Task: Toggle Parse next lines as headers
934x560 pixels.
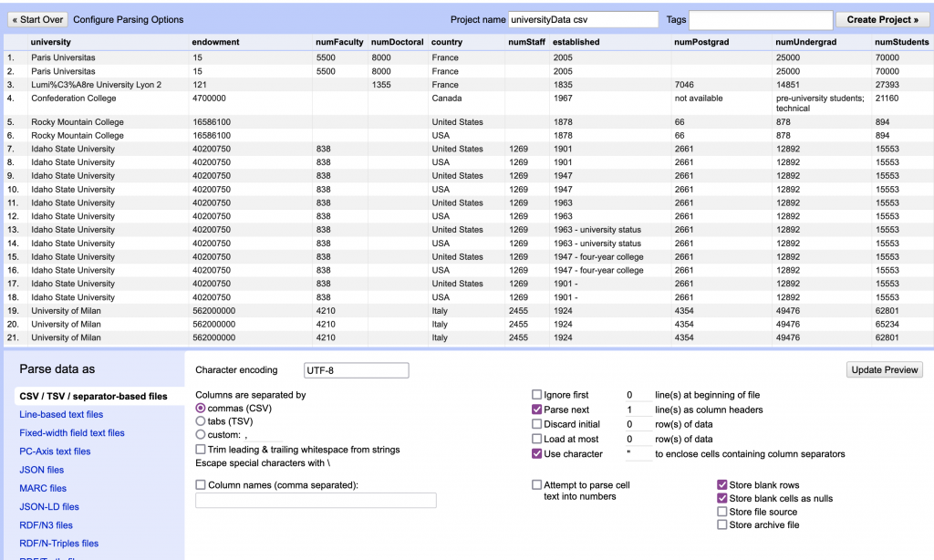Action: click(536, 410)
